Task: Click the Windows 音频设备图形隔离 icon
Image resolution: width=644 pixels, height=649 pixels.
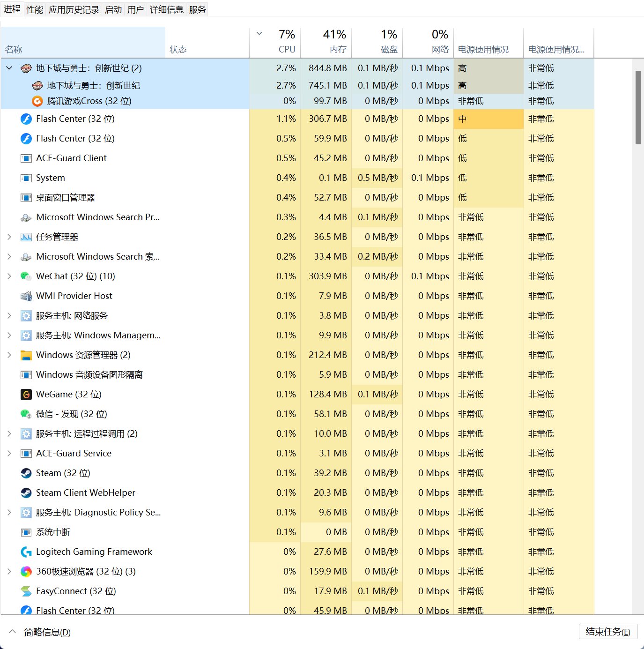Action: coord(26,375)
